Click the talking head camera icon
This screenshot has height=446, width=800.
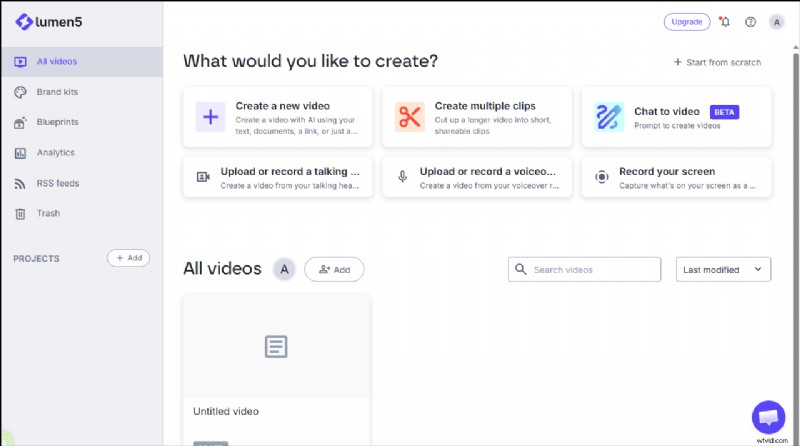pyautogui.click(x=203, y=177)
